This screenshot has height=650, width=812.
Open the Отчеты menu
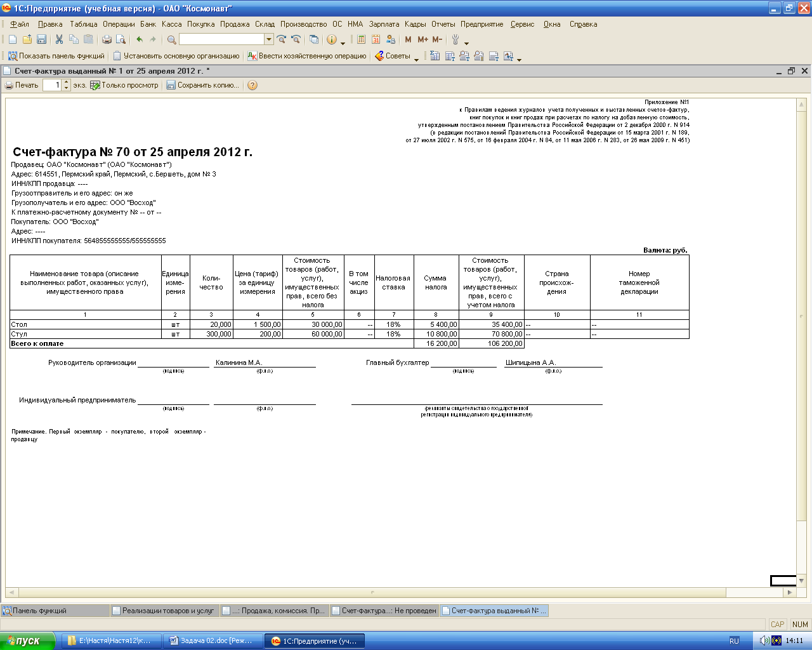[443, 24]
